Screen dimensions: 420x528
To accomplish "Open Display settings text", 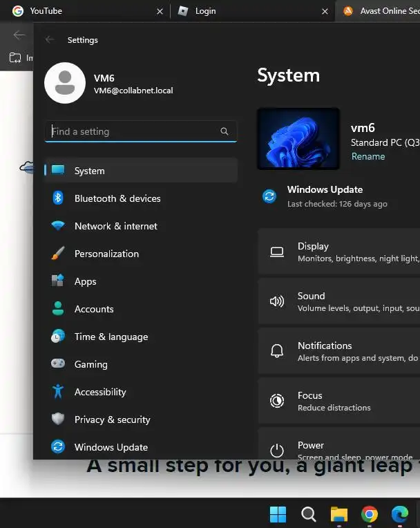I will (313, 246).
